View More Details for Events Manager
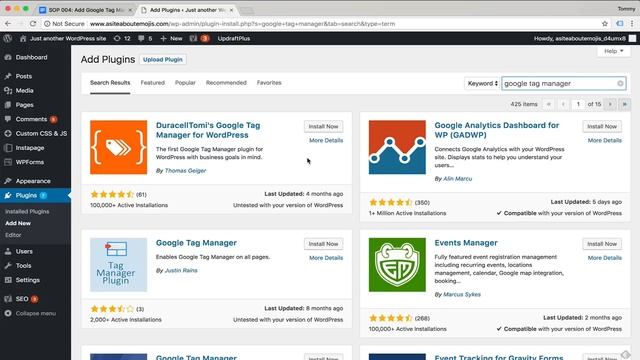 coord(604,258)
